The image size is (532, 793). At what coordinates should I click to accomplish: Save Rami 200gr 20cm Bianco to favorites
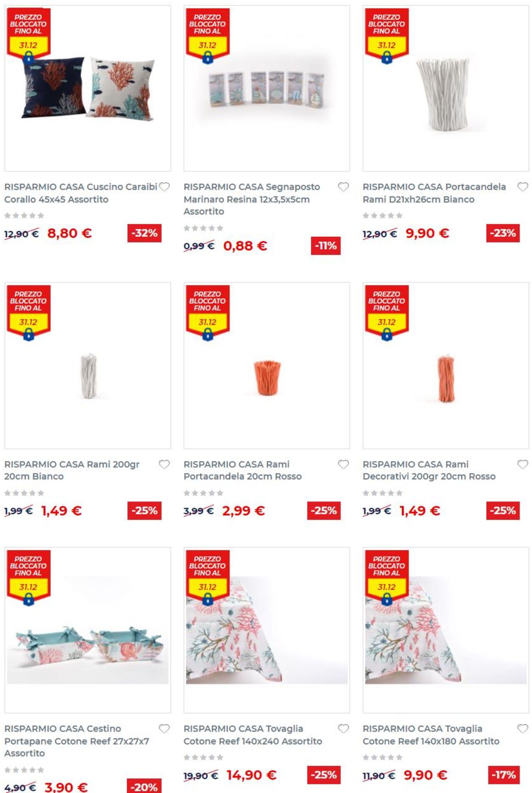164,464
